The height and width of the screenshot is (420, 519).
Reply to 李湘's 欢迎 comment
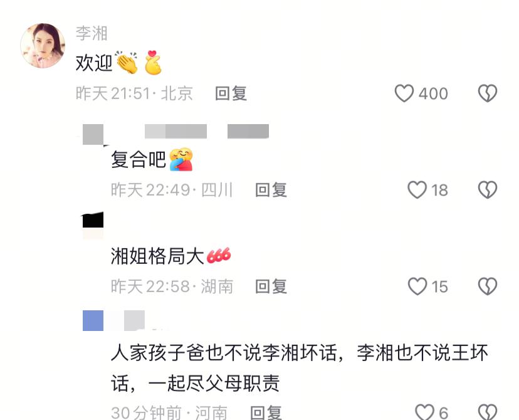click(231, 93)
